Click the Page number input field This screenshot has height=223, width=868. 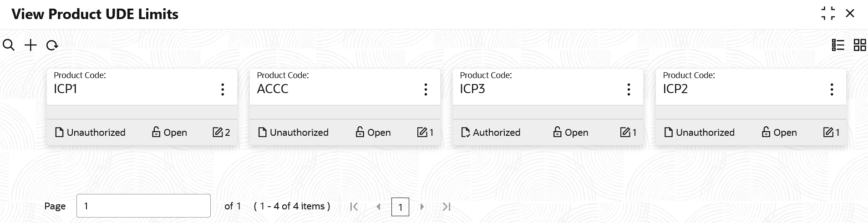(x=143, y=206)
